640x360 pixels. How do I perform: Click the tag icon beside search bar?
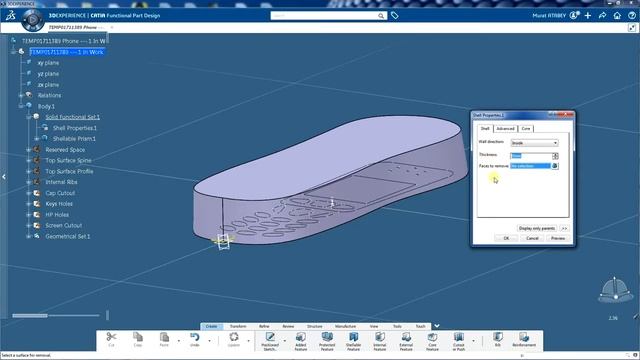pyautogui.click(x=395, y=16)
